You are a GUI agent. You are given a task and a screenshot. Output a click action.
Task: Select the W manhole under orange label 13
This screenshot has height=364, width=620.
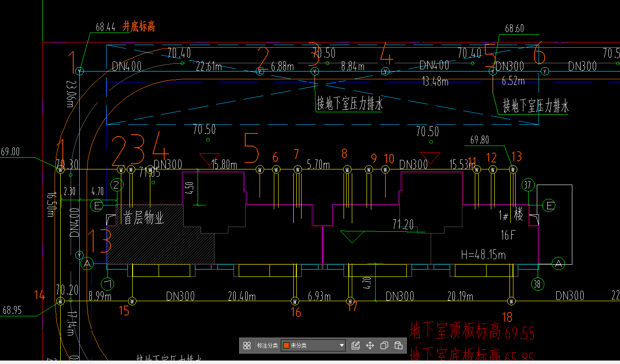tap(513, 169)
